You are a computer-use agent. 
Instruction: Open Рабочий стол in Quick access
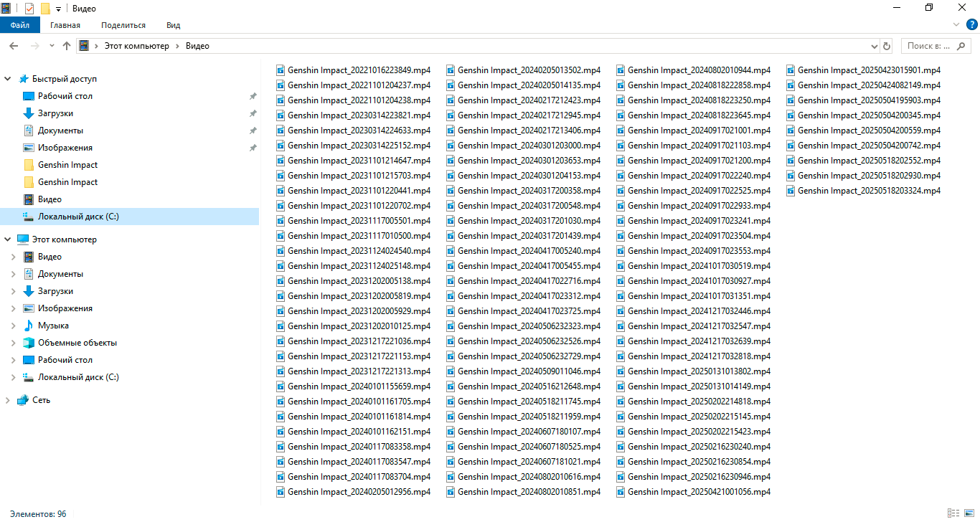point(65,96)
